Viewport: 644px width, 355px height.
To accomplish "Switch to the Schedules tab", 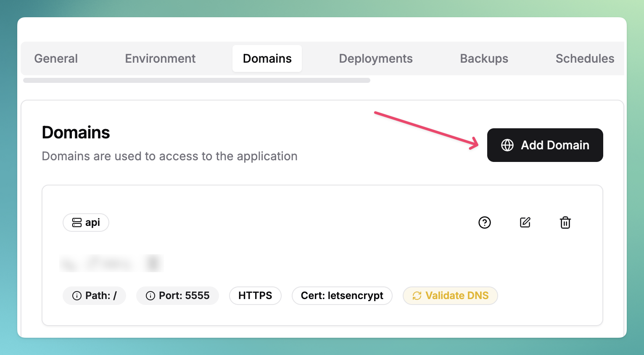I will tap(585, 58).
